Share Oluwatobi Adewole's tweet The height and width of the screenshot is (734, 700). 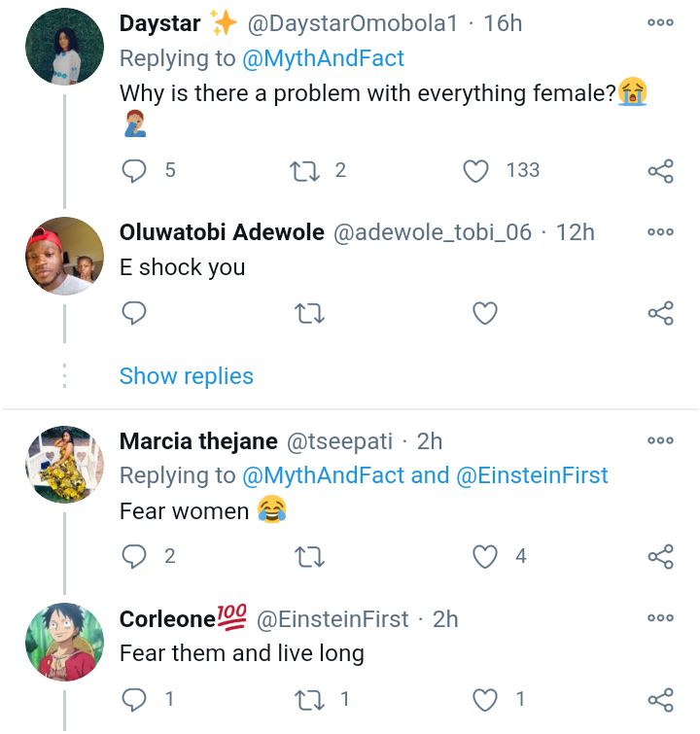tap(661, 313)
